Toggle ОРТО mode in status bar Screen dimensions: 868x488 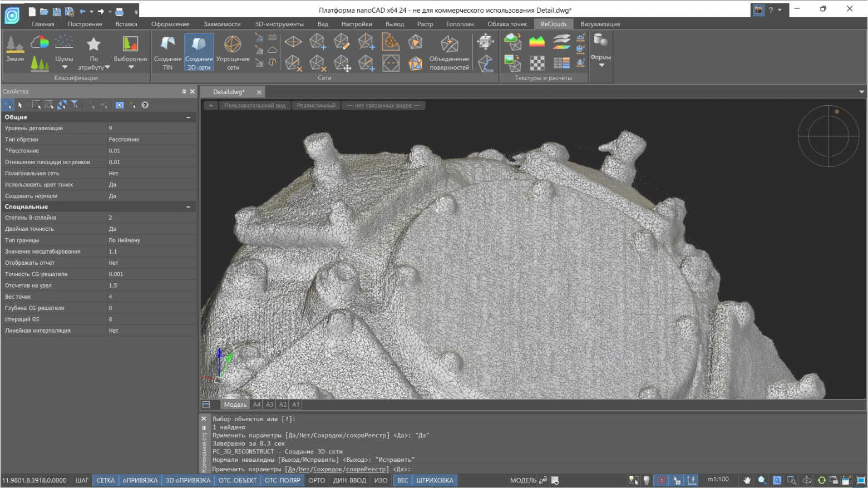pyautogui.click(x=317, y=480)
